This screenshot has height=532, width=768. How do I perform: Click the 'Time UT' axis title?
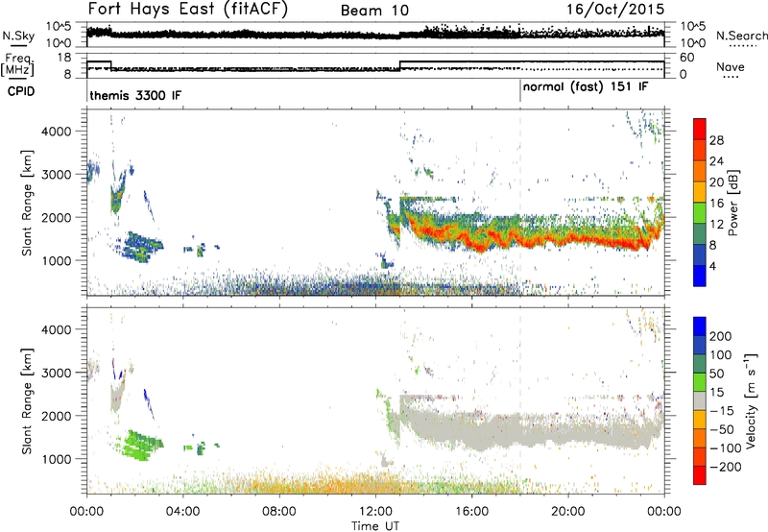click(x=375, y=526)
